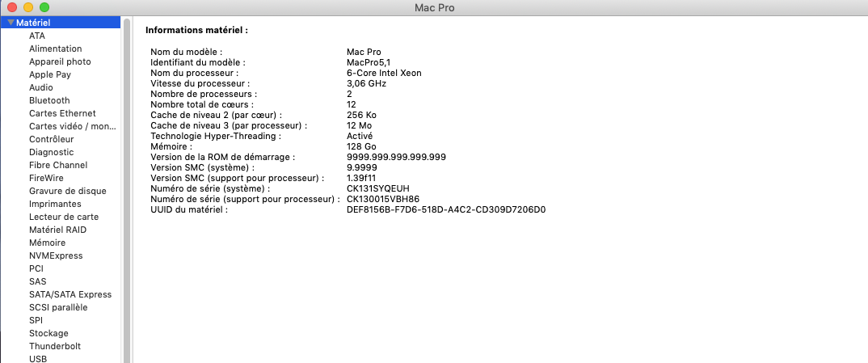
Task: Select Appareil photo in sidebar
Action: (60, 61)
